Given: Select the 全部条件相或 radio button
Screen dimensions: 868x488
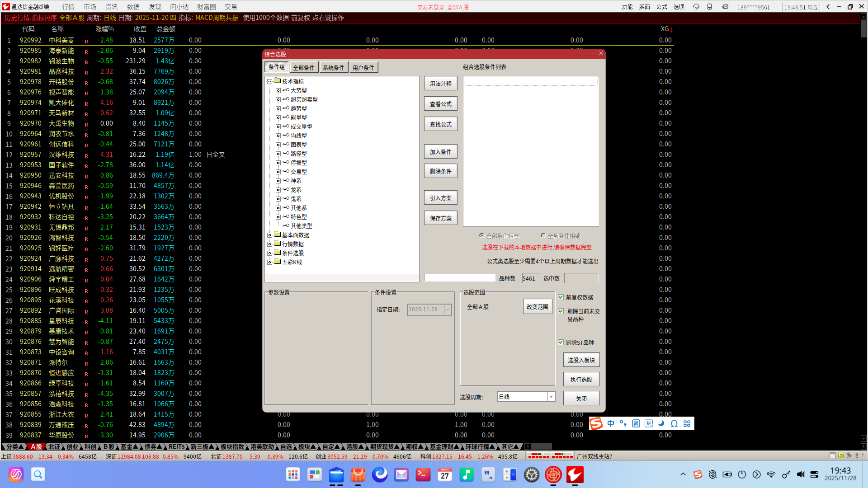Looking at the screenshot, I should [x=543, y=235].
